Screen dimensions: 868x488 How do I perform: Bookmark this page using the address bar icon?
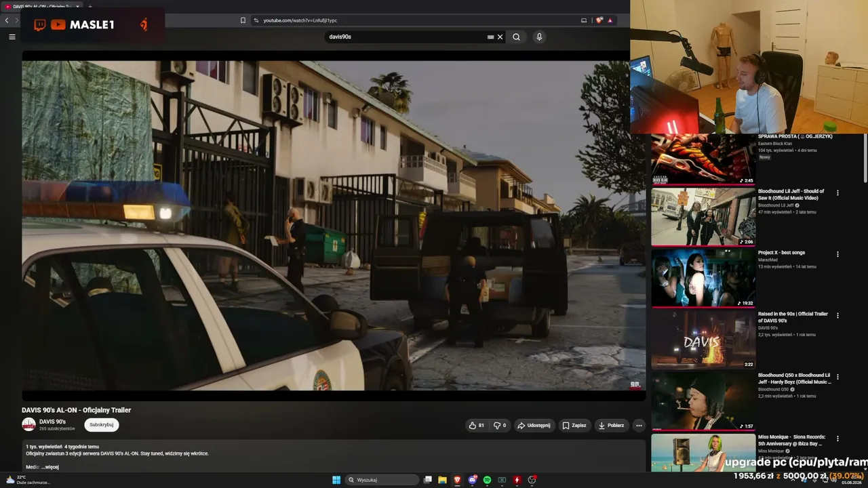[243, 20]
